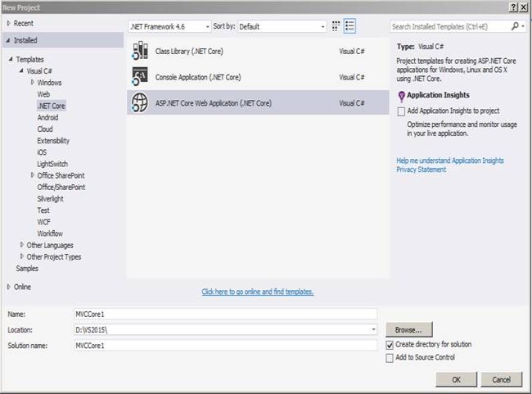Click the Cancel button
532x394 pixels.
pos(501,379)
